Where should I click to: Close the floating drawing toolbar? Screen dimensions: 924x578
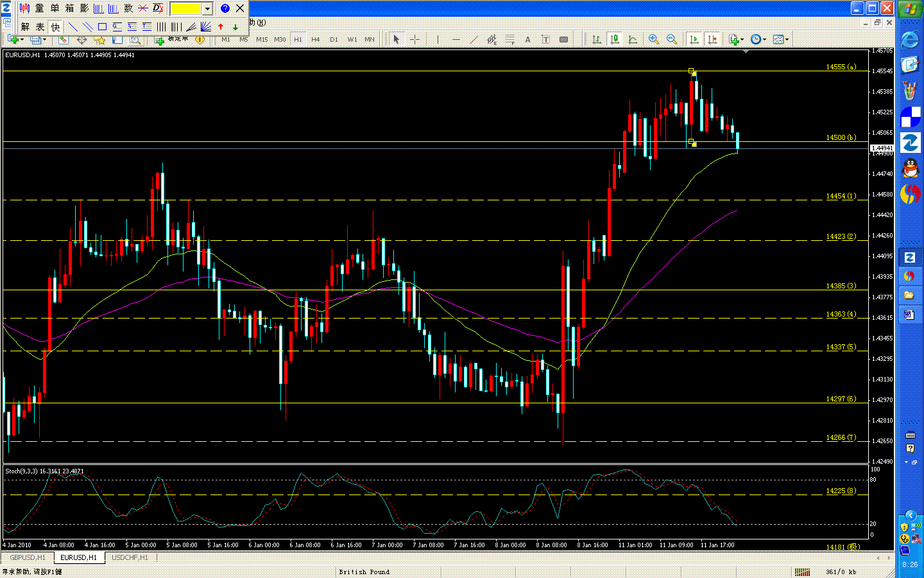(x=240, y=8)
